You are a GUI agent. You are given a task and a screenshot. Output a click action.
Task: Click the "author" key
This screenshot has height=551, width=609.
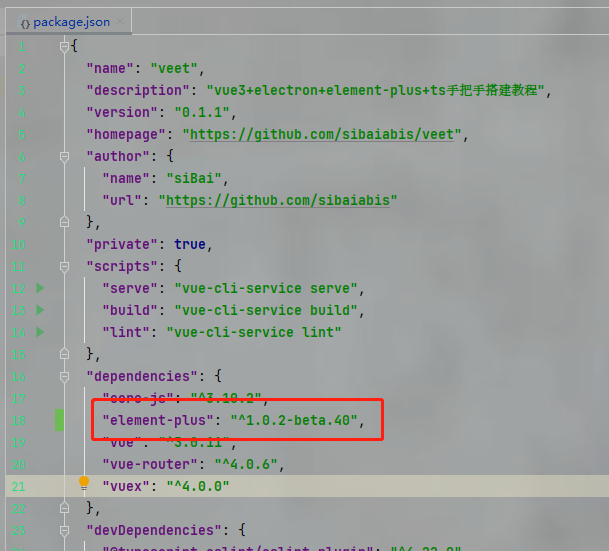coord(118,156)
